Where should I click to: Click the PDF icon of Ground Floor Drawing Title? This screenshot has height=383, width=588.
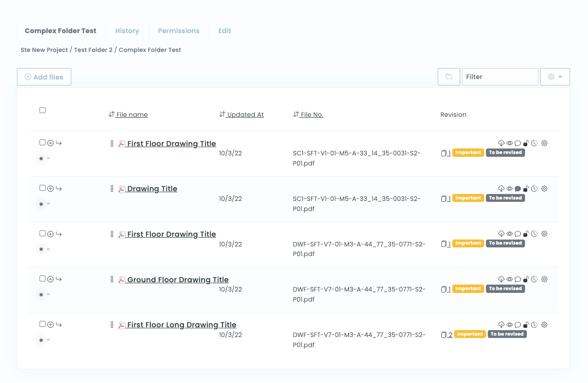(x=122, y=280)
